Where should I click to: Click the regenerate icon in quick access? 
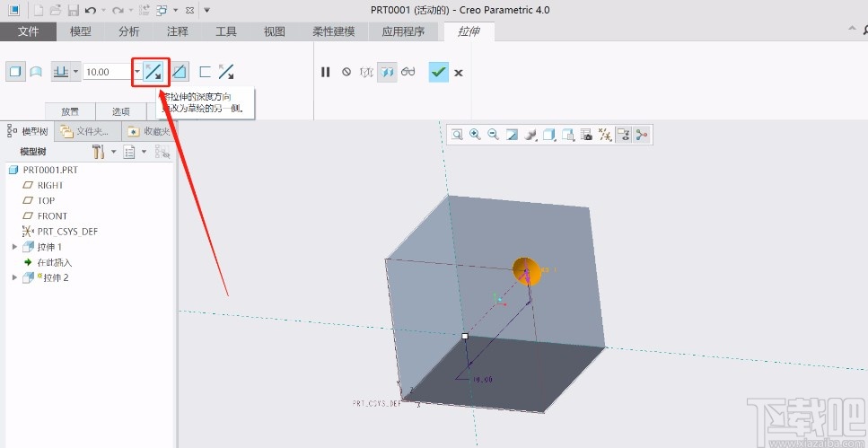pyautogui.click(x=144, y=10)
